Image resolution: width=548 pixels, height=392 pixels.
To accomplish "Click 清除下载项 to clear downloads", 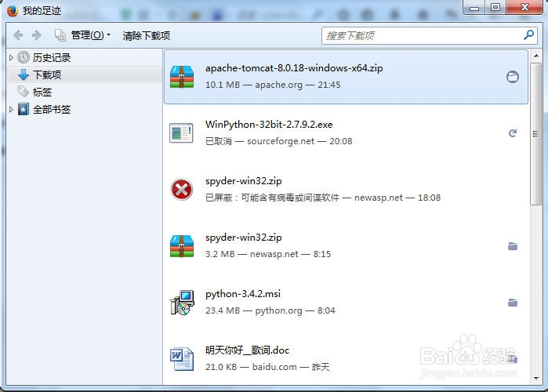I will tap(146, 35).
